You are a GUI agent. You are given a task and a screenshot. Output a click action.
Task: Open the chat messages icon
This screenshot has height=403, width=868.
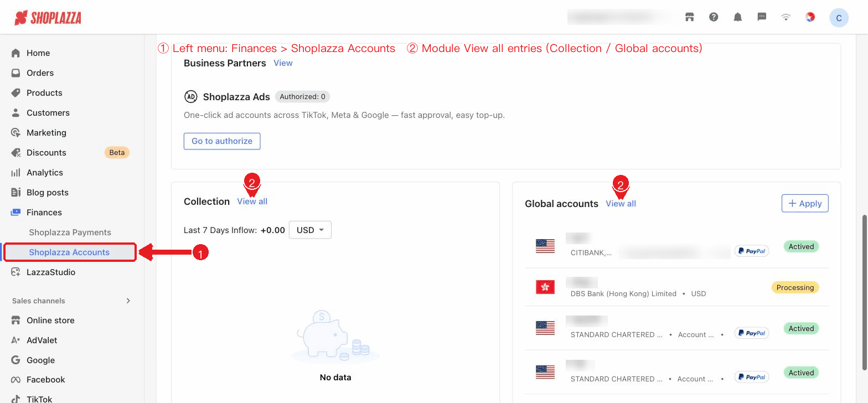pyautogui.click(x=762, y=17)
